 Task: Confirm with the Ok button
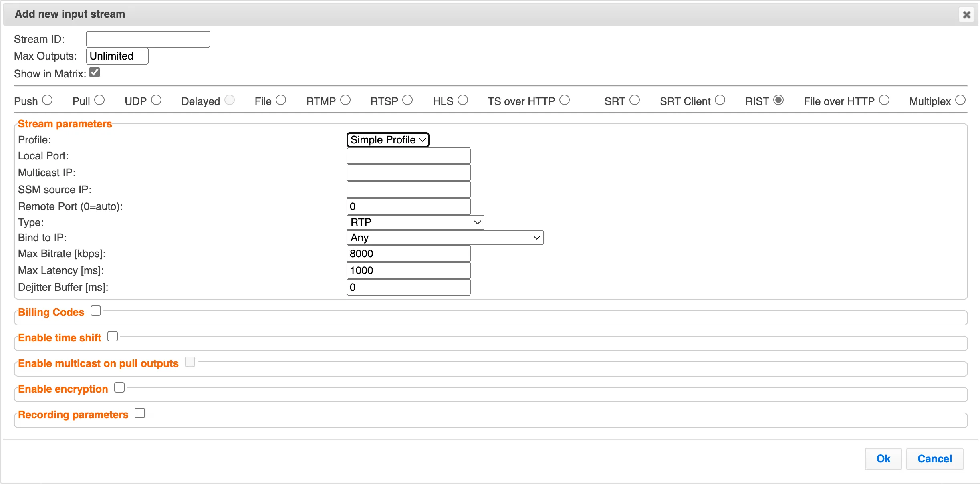(x=883, y=459)
